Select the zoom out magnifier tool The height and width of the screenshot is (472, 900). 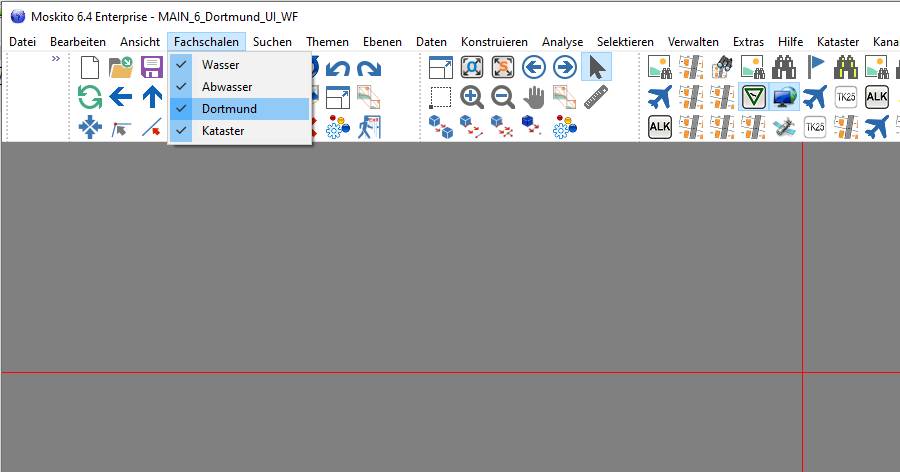point(503,97)
